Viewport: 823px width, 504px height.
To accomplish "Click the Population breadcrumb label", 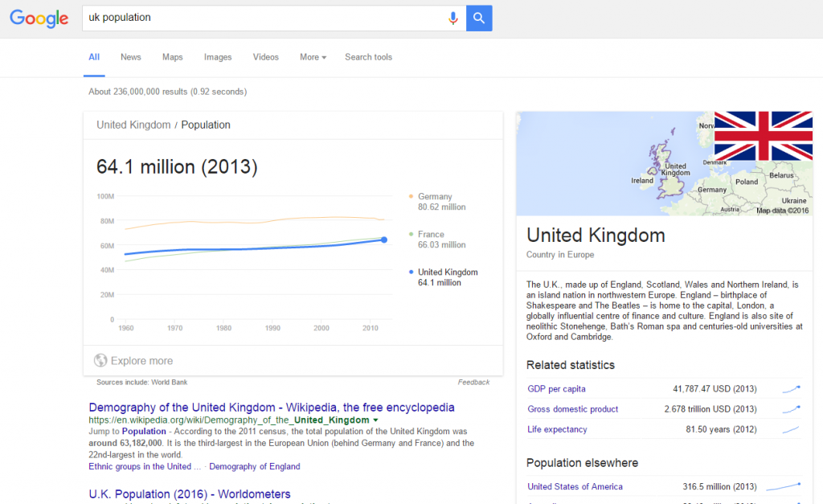I will coord(206,125).
